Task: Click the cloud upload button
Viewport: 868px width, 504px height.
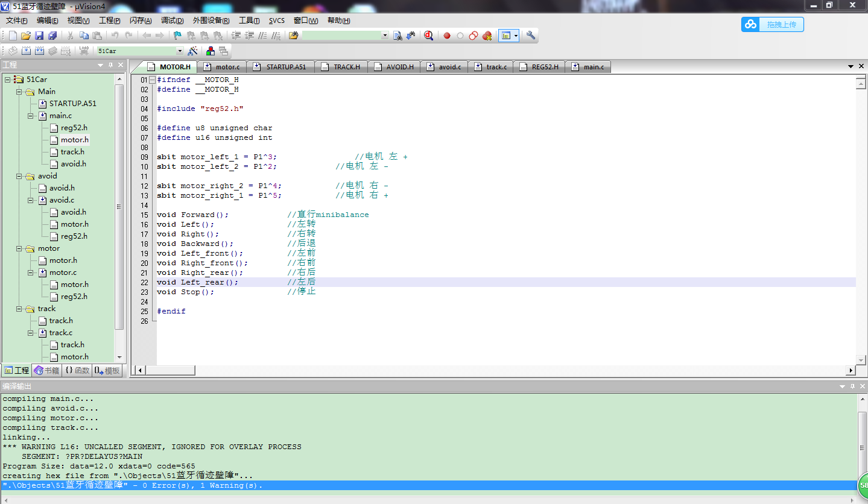Action: coord(773,25)
